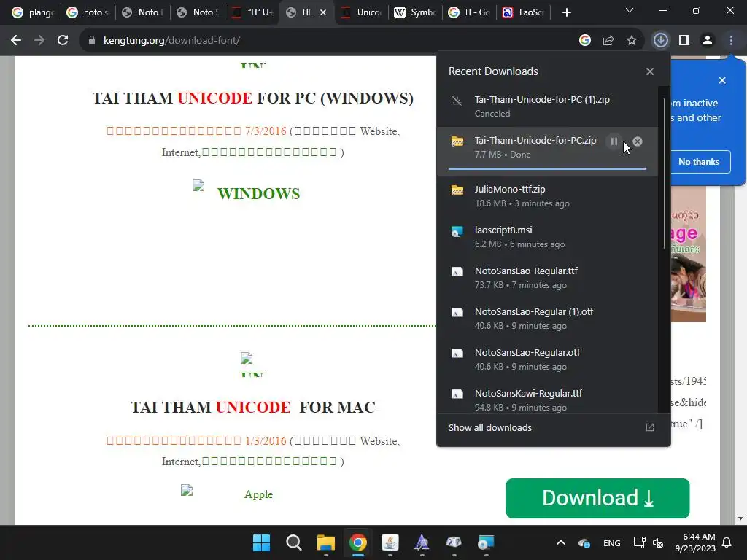Viewport: 747px width, 560px height.
Task: Open the Chrome downloads toolbar icon
Action: click(660, 41)
